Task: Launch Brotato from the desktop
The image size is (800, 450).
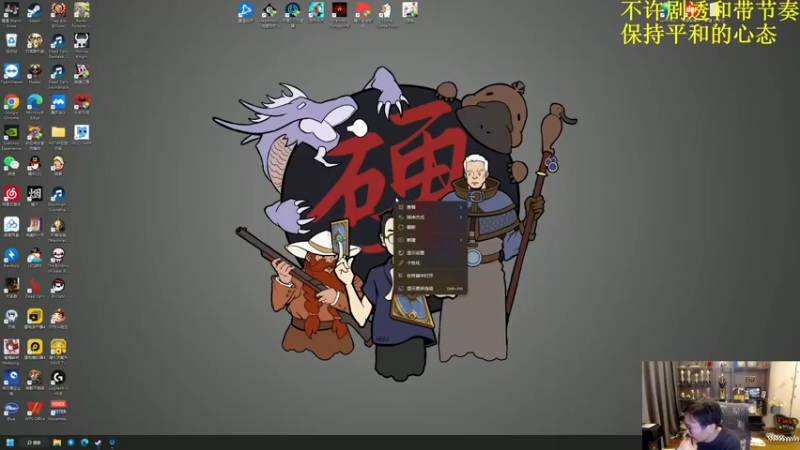Action: pyautogui.click(x=58, y=288)
